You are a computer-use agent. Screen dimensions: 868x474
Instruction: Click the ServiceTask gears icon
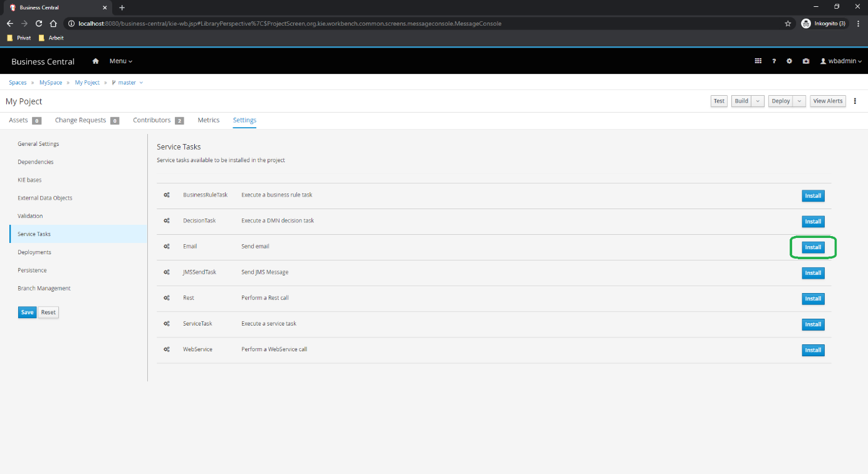click(x=167, y=323)
